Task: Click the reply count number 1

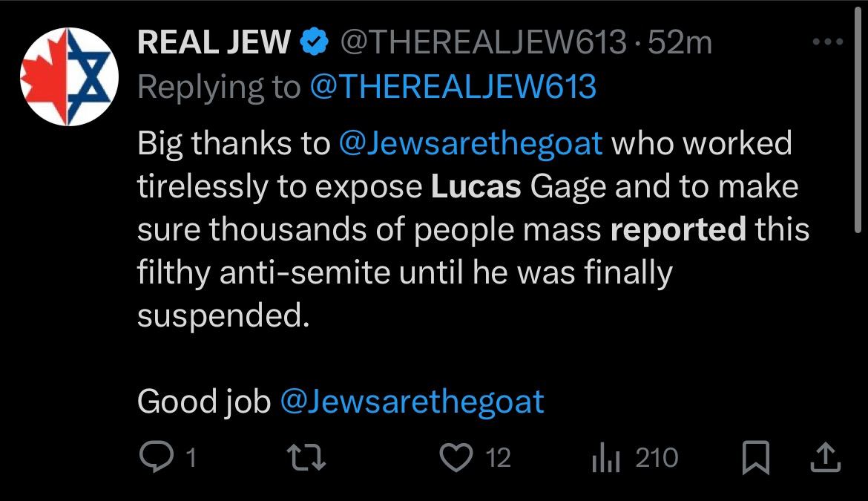Action: [x=190, y=458]
